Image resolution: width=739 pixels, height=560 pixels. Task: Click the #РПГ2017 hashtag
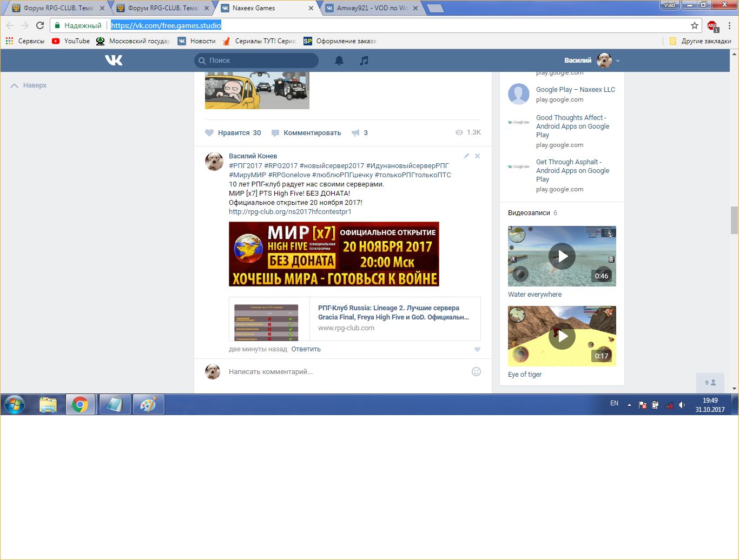pos(245,166)
